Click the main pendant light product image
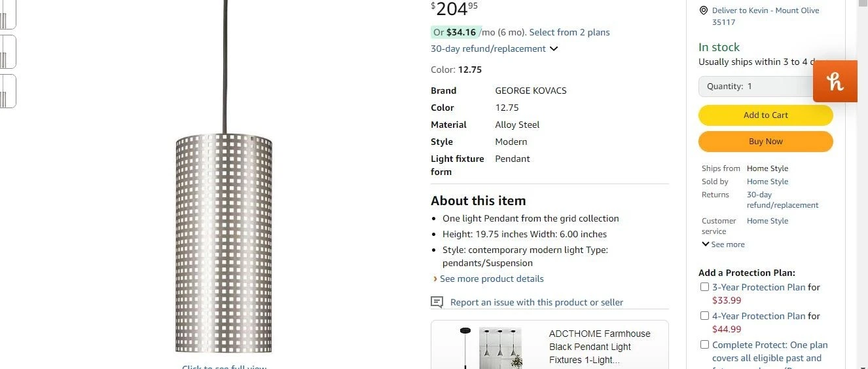Screen dimensions: 868x369 (224, 243)
